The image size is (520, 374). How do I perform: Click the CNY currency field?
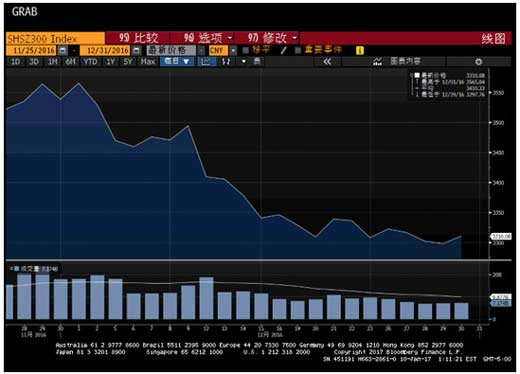click(x=218, y=50)
